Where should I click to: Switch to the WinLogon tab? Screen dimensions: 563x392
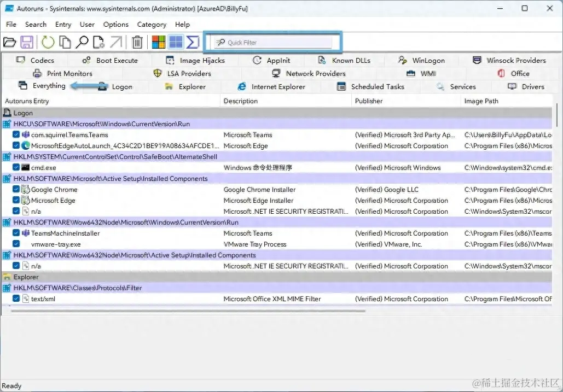pyautogui.click(x=421, y=60)
